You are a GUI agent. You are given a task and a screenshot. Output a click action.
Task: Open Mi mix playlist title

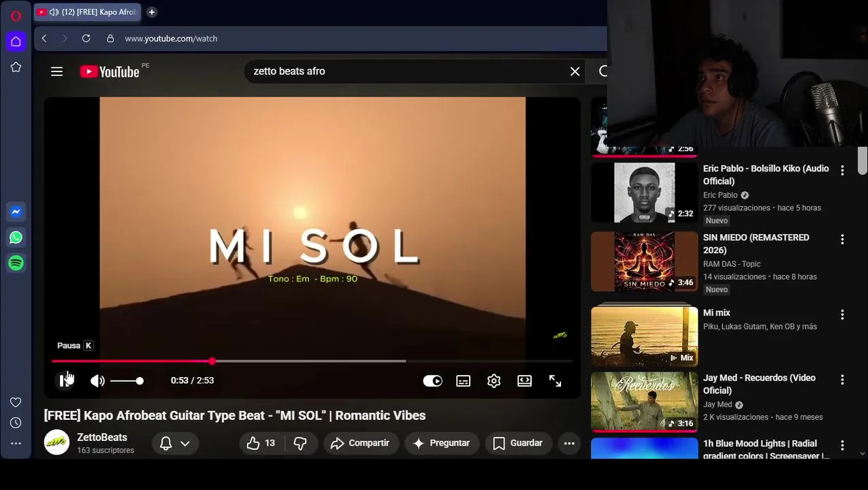tap(717, 313)
